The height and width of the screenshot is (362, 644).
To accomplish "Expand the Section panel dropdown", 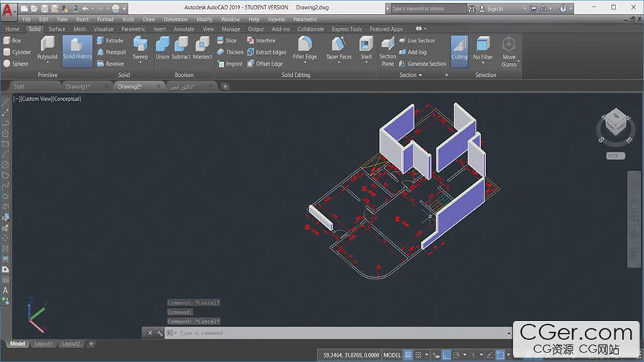I will pos(422,75).
